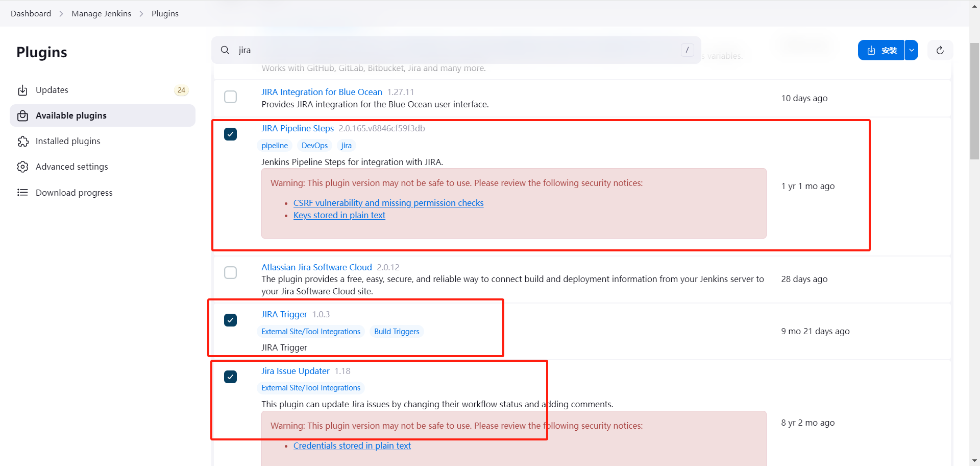Click the 24 updates badge
The width and height of the screenshot is (980, 466).
point(181,90)
